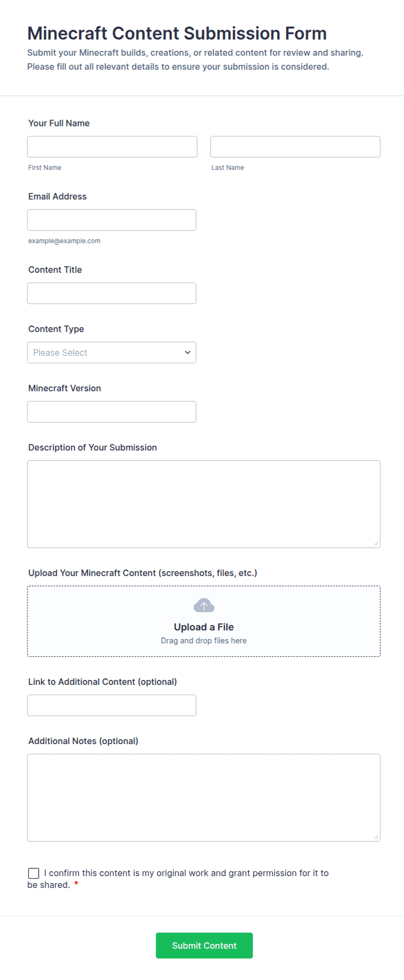Click the Link to Additional Content field
This screenshot has height=980, width=404.
[112, 705]
